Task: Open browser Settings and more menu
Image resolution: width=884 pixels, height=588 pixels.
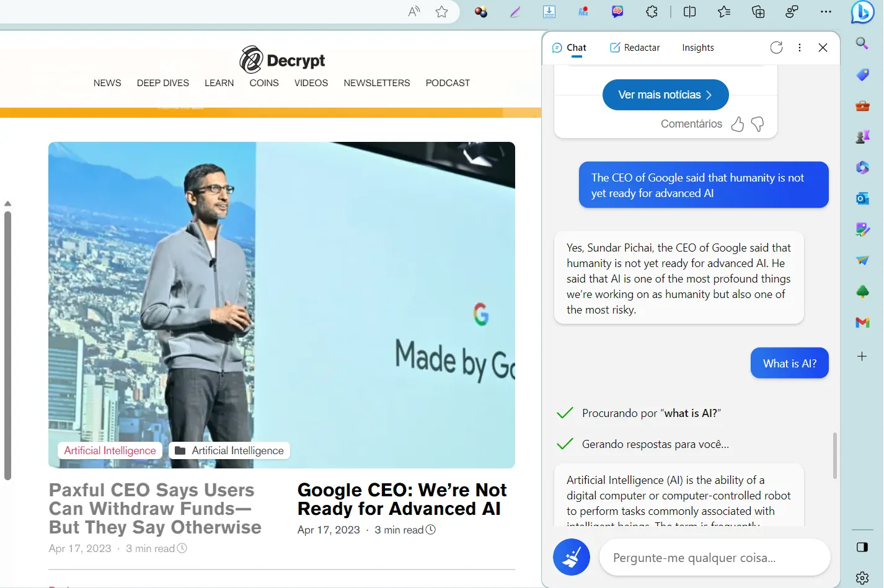Action: click(x=826, y=12)
